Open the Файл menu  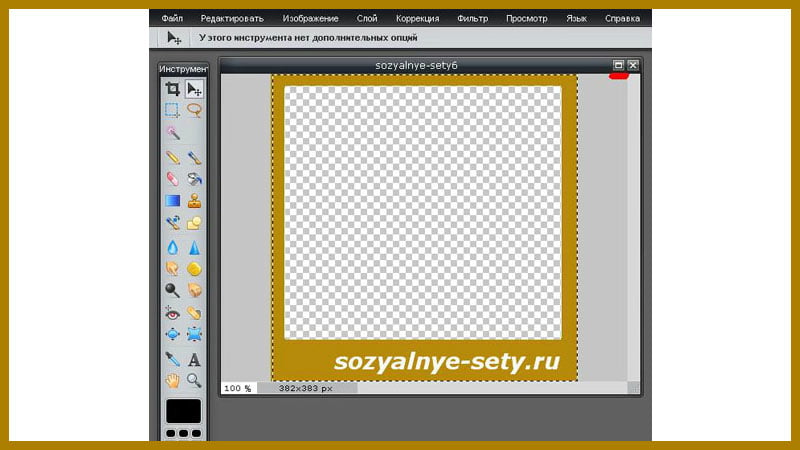point(172,18)
